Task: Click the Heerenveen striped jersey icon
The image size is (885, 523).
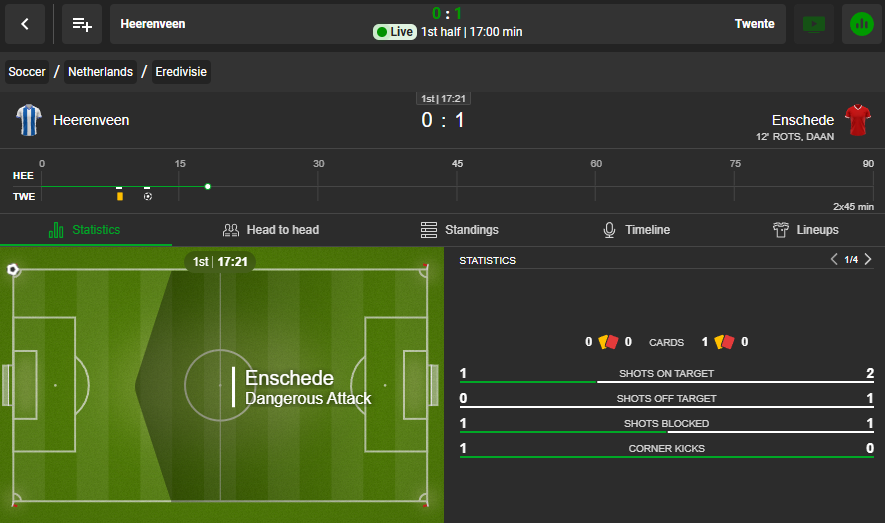Action: 29,120
